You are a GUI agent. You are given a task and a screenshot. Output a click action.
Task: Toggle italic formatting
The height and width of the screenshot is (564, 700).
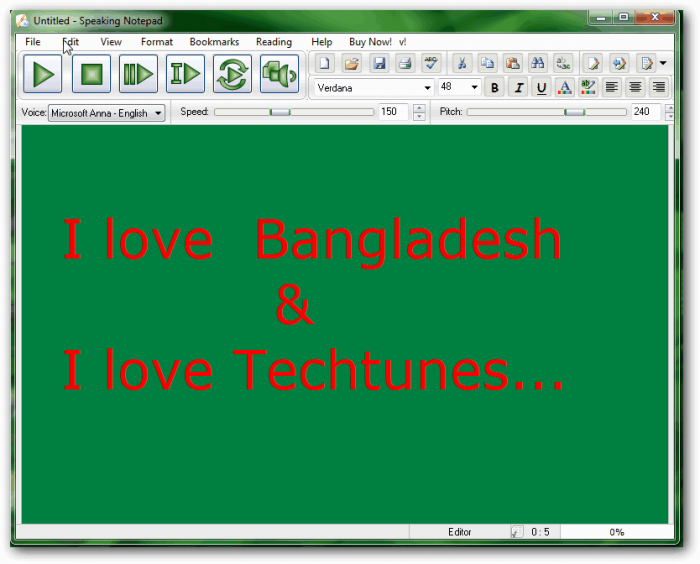pyautogui.click(x=518, y=88)
